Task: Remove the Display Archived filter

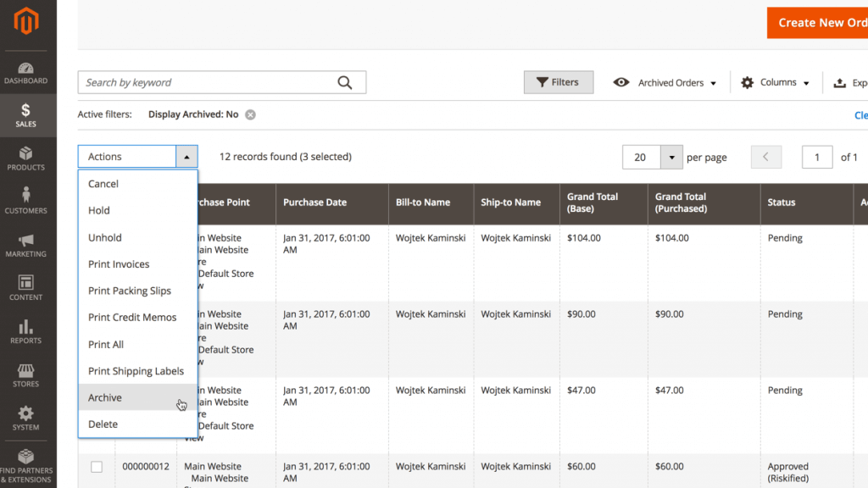Action: pyautogui.click(x=250, y=114)
